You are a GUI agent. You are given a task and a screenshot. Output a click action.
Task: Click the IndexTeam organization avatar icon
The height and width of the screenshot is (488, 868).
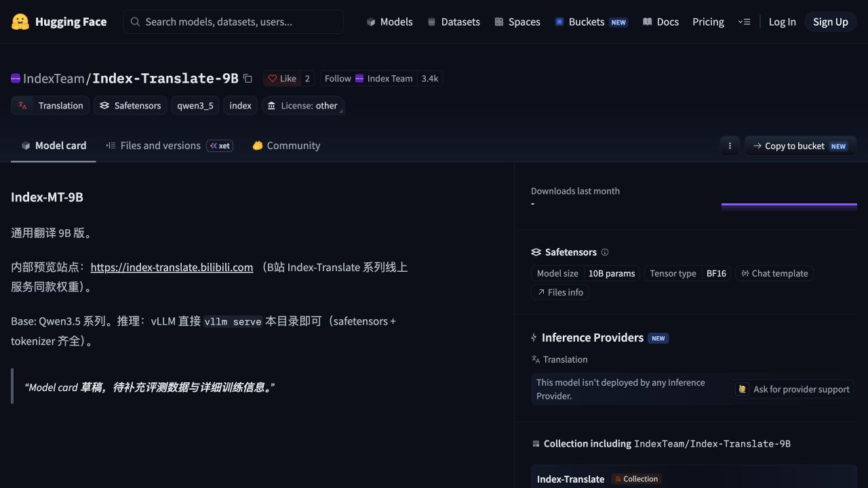coord(16,79)
